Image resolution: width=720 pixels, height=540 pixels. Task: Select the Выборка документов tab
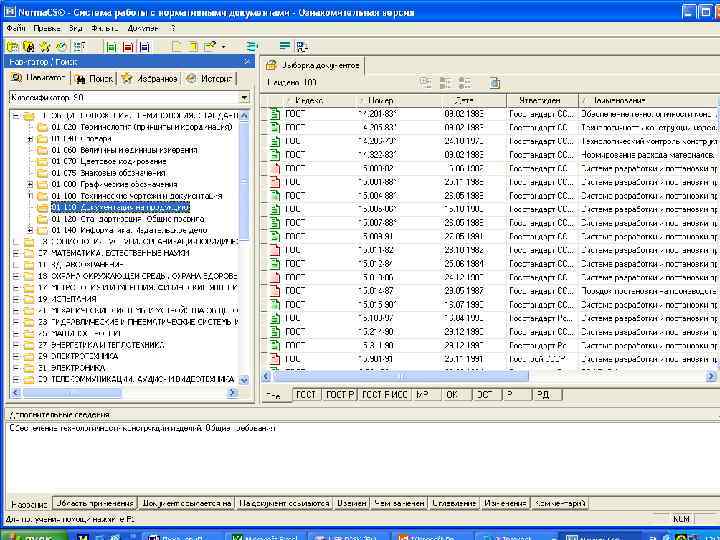(313, 66)
